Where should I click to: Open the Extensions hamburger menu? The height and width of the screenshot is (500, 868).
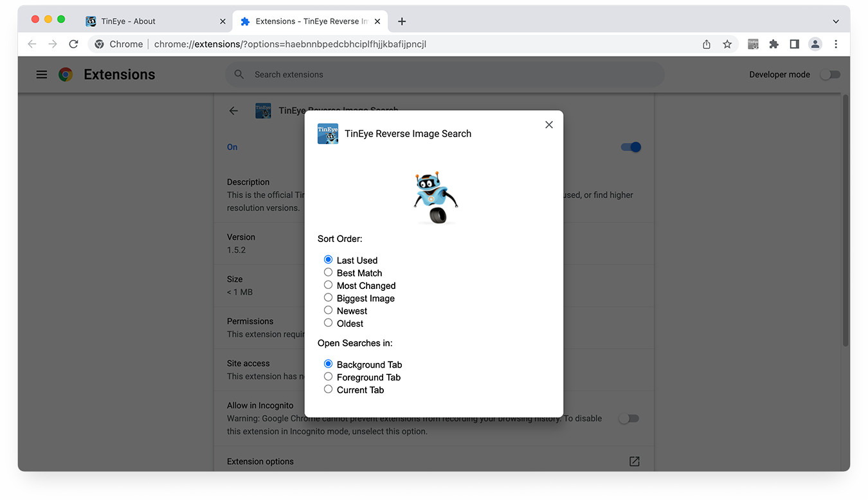pos(42,75)
